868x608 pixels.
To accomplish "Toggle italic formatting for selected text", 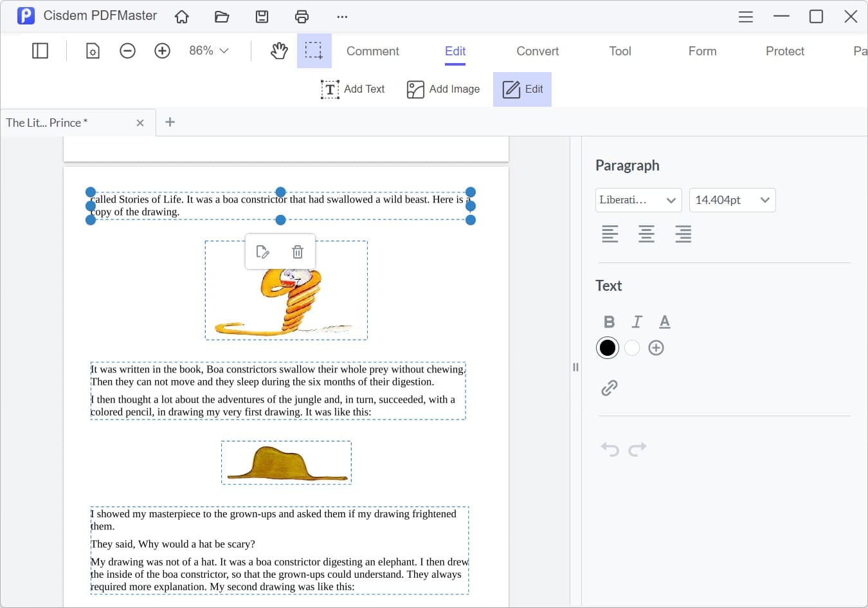I will pos(637,321).
